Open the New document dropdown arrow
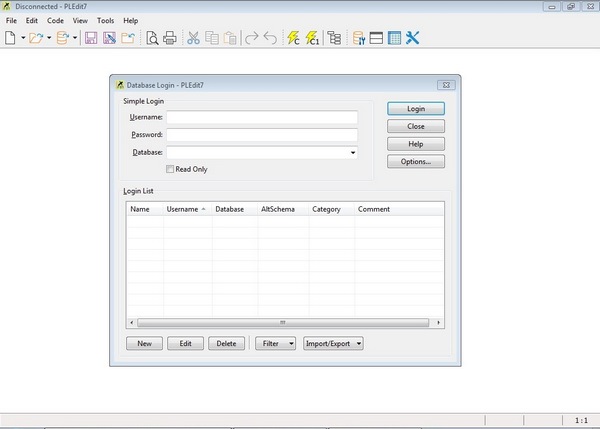This screenshot has height=429, width=600. point(23,38)
